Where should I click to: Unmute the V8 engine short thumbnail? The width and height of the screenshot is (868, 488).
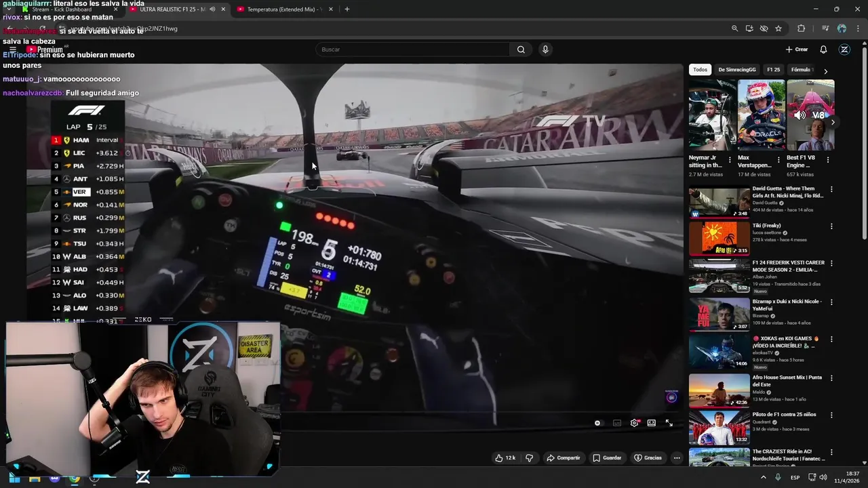[800, 115]
